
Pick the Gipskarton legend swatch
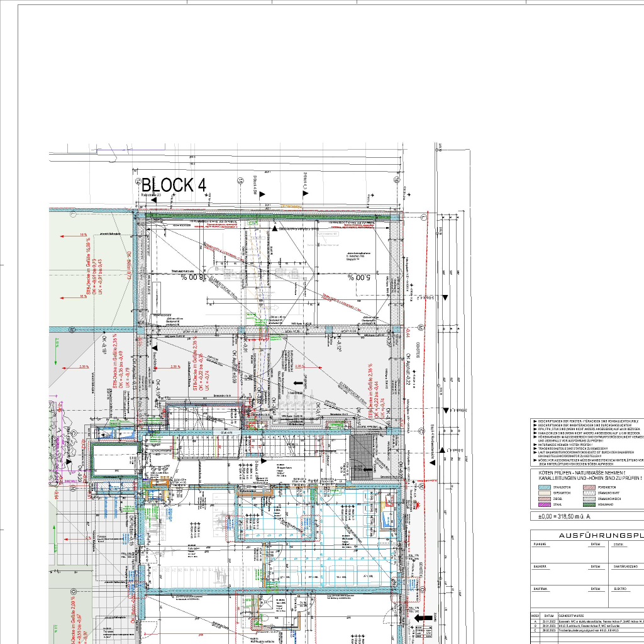click(545, 492)
